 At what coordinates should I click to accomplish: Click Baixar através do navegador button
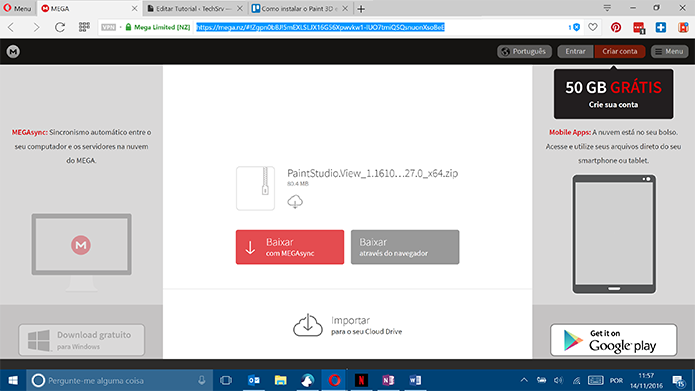[x=405, y=247]
